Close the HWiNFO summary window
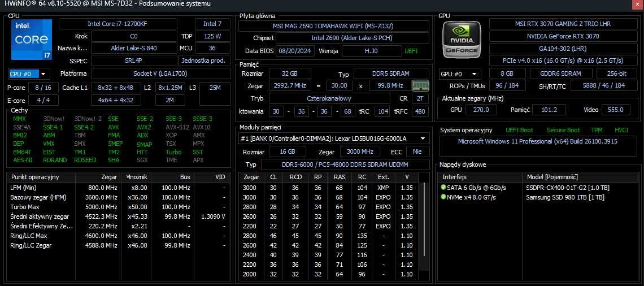The width and height of the screenshot is (644, 286). pos(637,4)
